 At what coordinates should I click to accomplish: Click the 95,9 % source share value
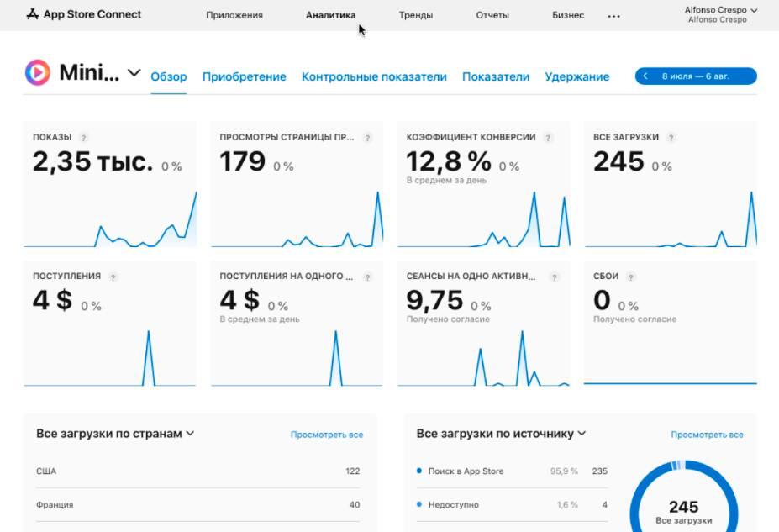[564, 471]
